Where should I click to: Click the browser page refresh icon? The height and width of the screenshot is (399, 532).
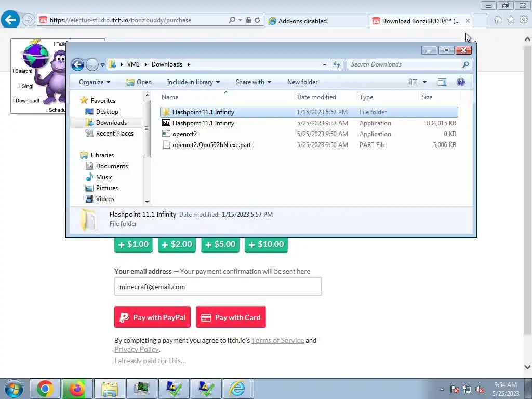point(257,20)
